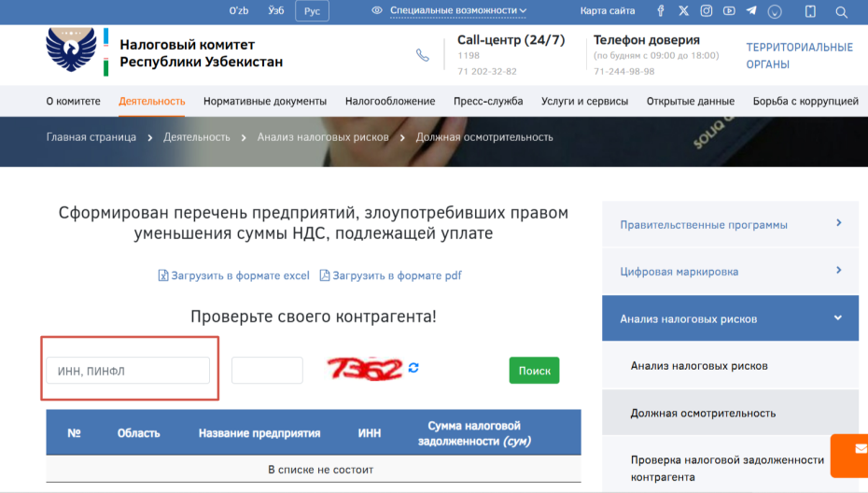Screen dimensions: 868x493
Task: Click the mobile version phone icon
Action: 810,12
